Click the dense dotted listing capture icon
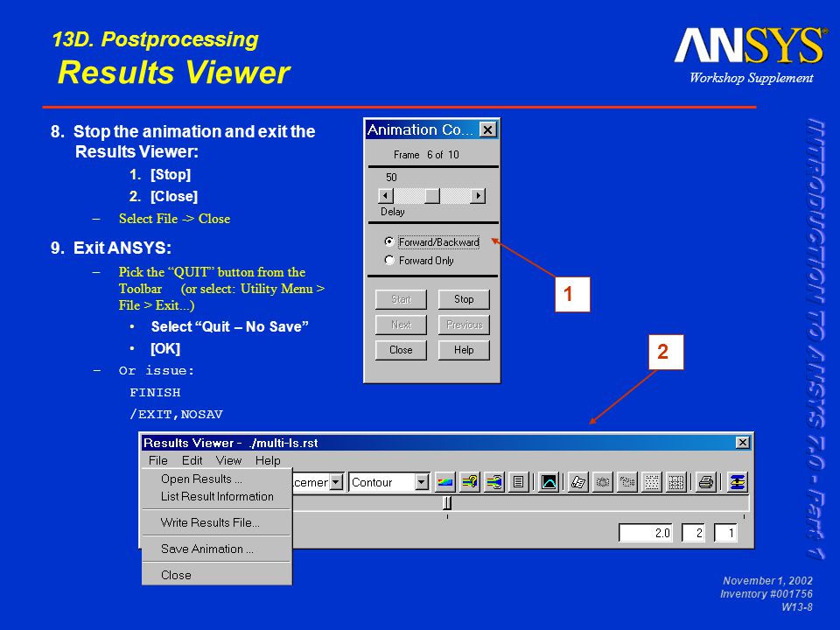The width and height of the screenshot is (840, 630). click(676, 482)
